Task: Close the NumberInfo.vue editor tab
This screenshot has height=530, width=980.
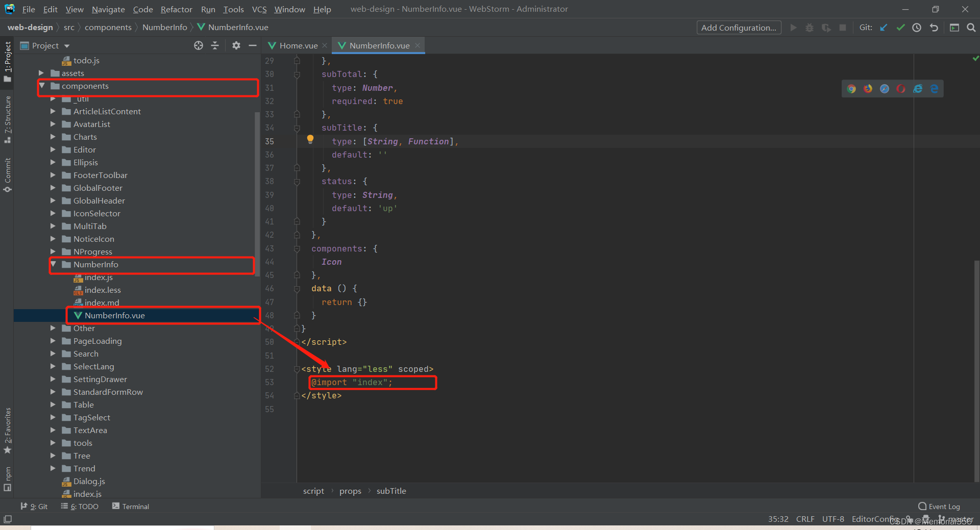Action: (418, 45)
